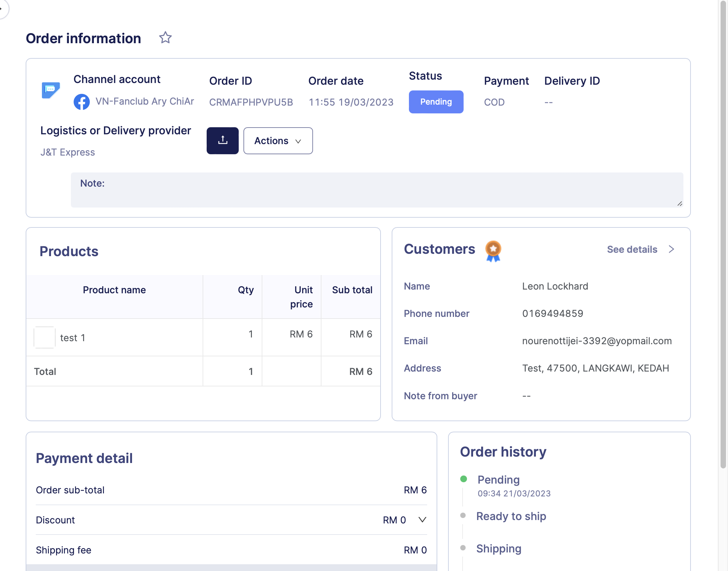
Task: Click the sidebar expand arrow at top-left
Action: pos(2,8)
